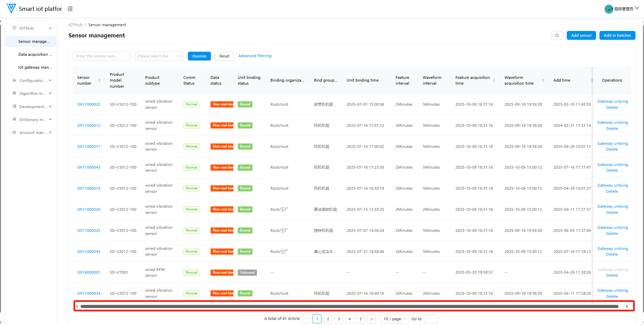Open Iot gateway management menu item
Image resolution: width=644 pixels, height=325 pixels.
[35, 67]
